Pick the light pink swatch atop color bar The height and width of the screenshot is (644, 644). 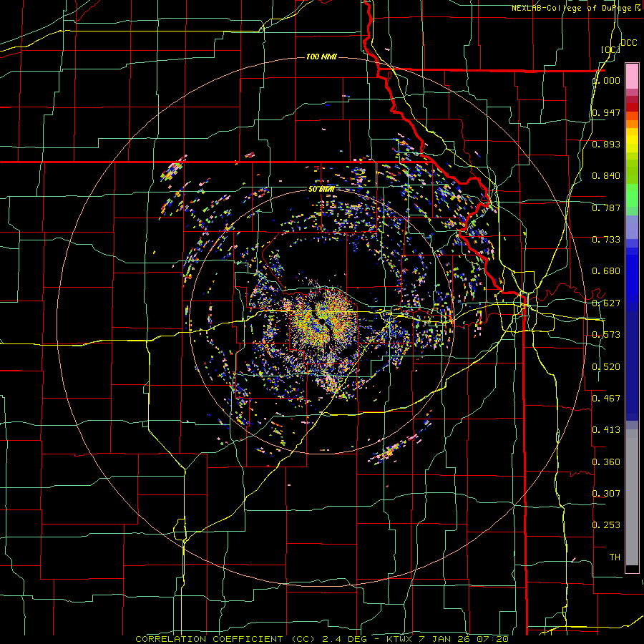[632, 77]
